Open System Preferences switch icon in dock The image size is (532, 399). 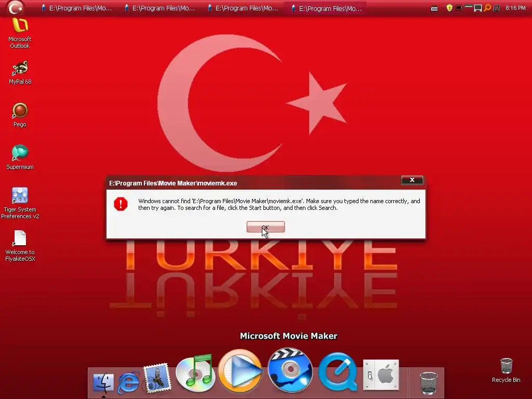coord(381,375)
